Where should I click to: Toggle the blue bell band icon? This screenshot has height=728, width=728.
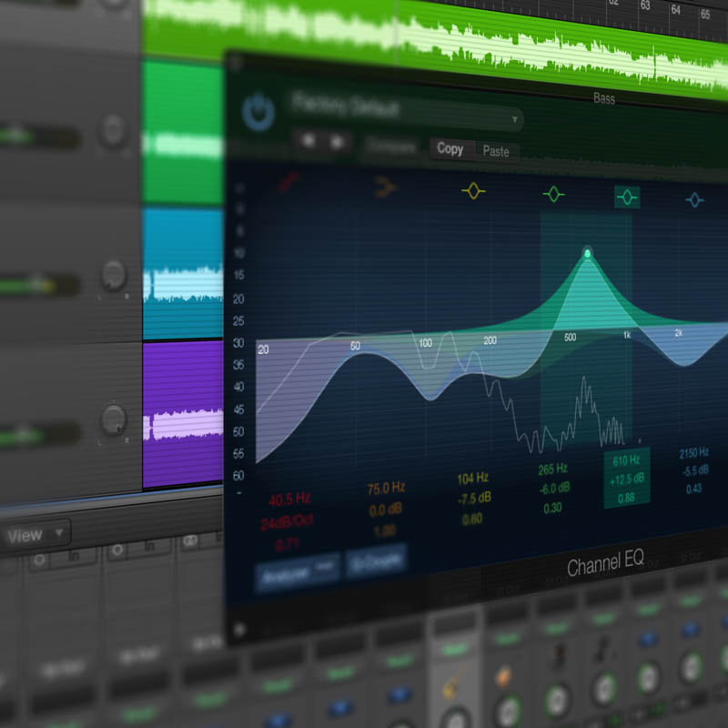pos(694,198)
